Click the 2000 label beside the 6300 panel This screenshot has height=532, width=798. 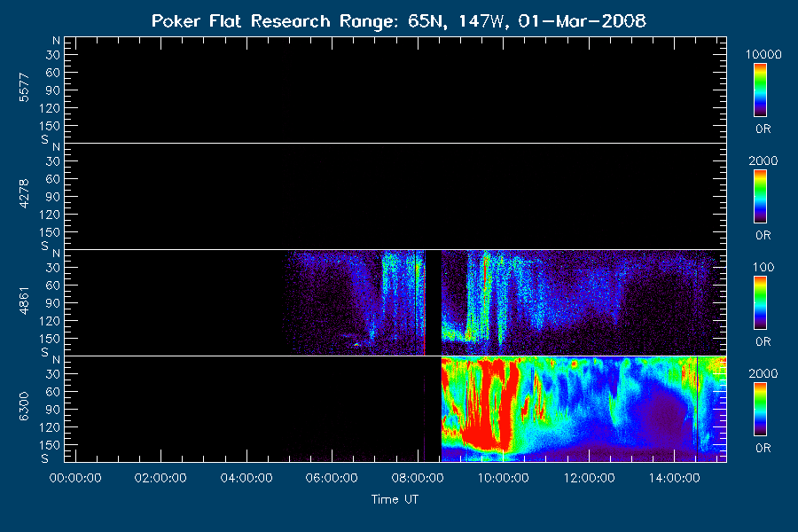click(763, 373)
